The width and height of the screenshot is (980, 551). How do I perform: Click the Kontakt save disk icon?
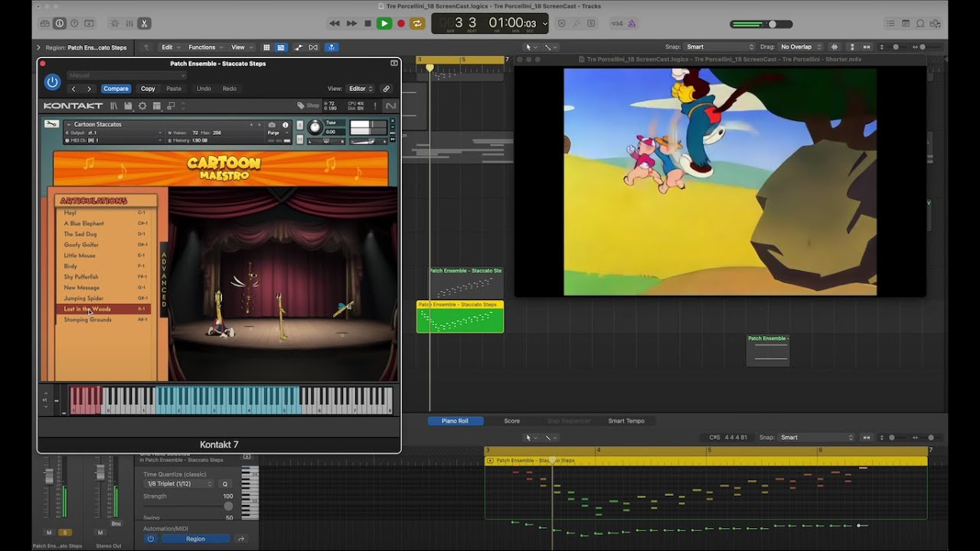coord(128,106)
